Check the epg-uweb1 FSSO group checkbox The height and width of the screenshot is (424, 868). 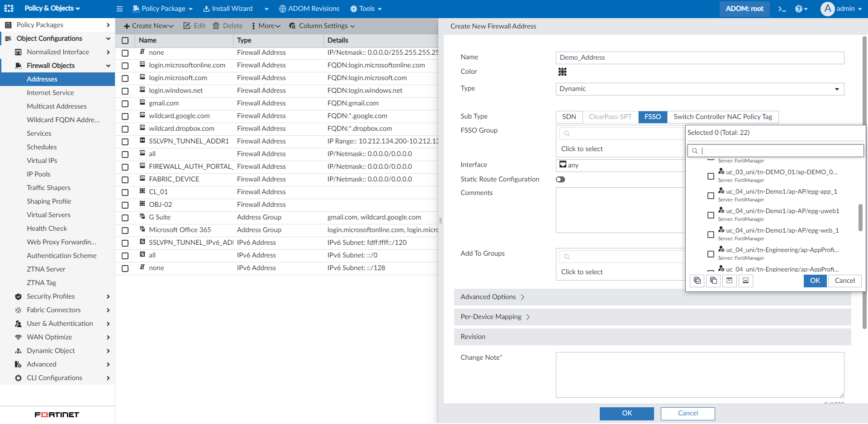tap(711, 215)
